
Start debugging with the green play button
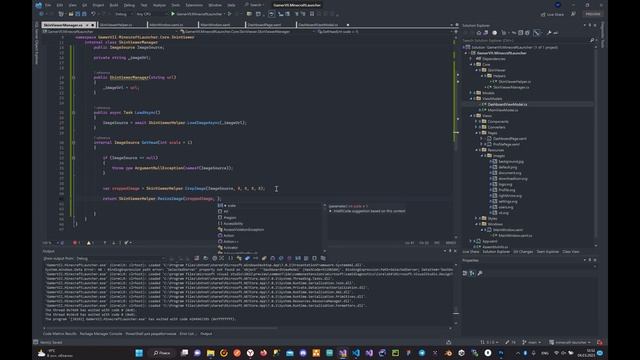click(x=173, y=14)
